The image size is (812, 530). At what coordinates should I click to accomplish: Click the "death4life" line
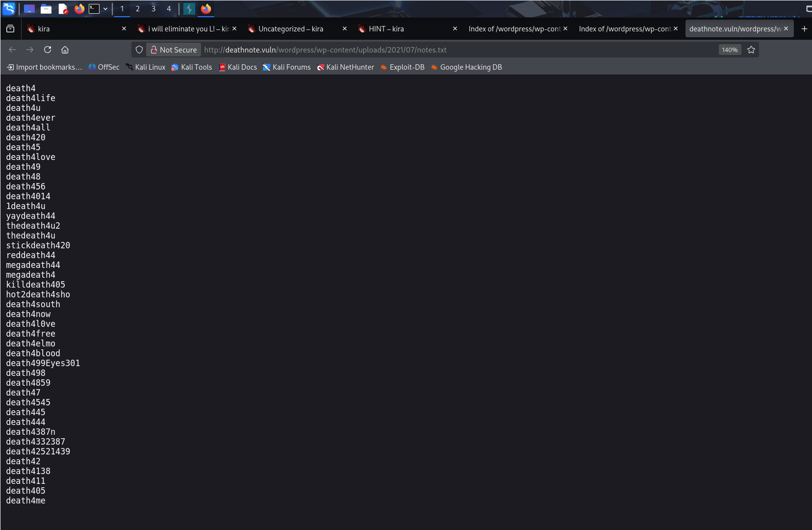tap(31, 98)
